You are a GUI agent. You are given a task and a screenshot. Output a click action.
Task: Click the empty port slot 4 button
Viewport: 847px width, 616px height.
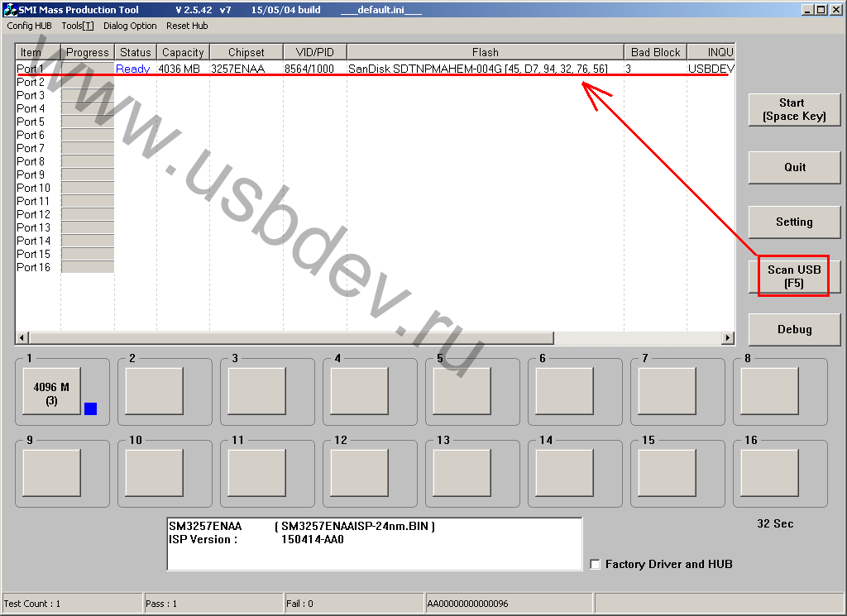tap(359, 391)
